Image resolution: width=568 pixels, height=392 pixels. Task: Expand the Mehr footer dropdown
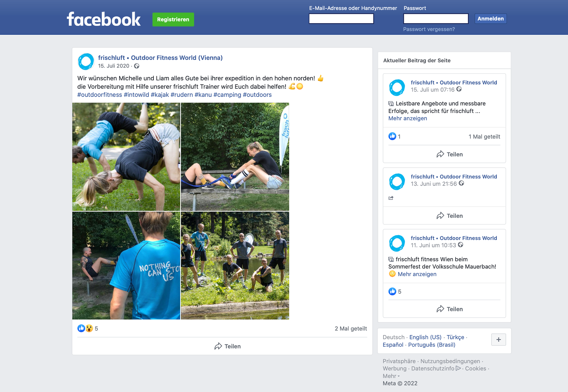391,376
